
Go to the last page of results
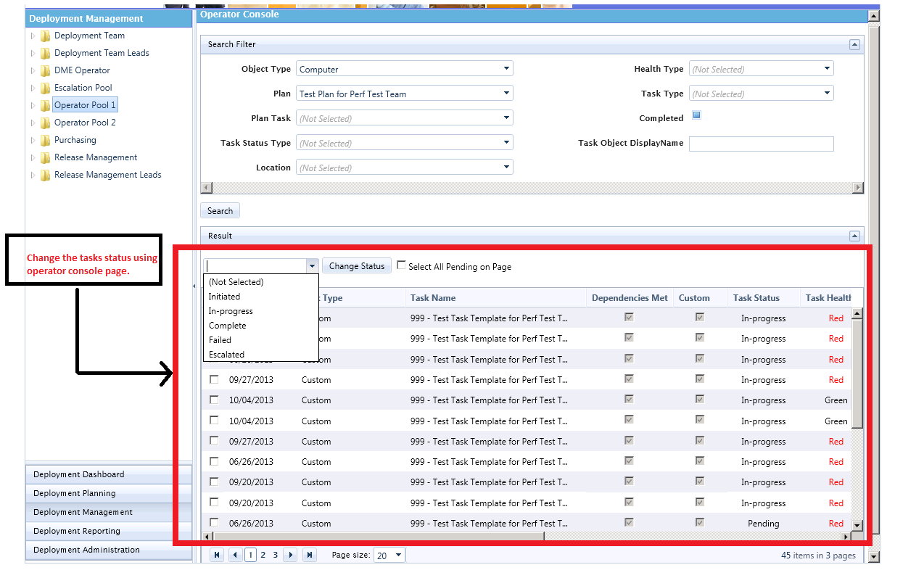[x=310, y=555]
